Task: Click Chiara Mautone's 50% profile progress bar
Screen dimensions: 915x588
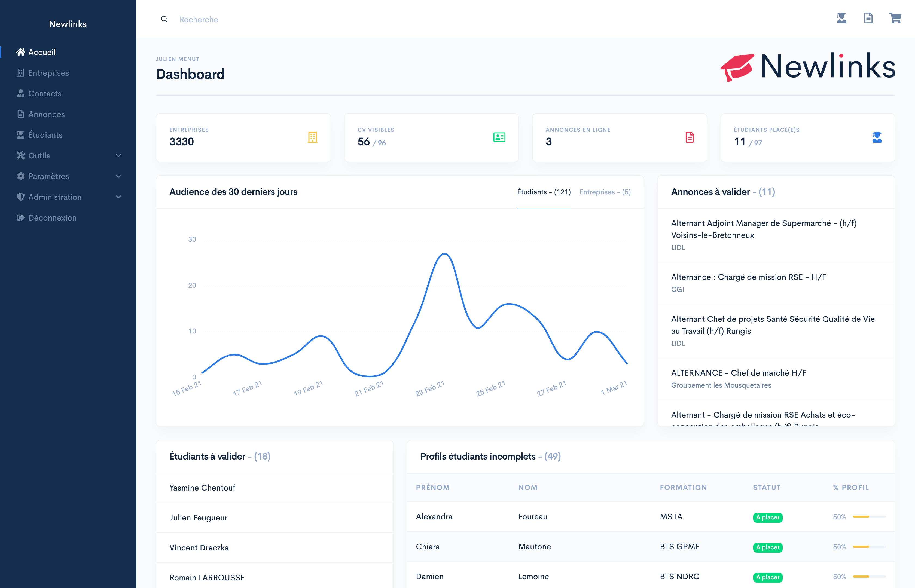Action: click(x=869, y=546)
